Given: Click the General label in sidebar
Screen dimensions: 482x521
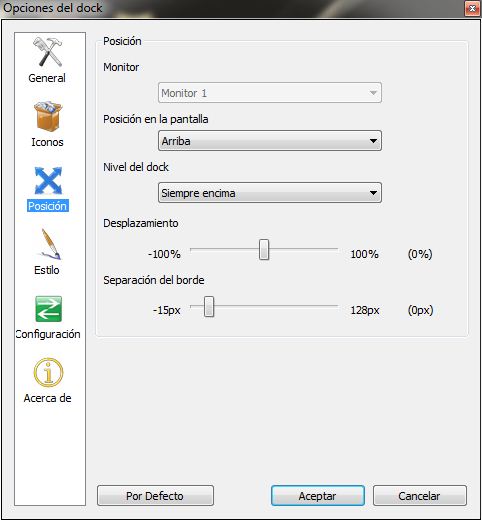Looking at the screenshot, I should [x=47, y=78].
